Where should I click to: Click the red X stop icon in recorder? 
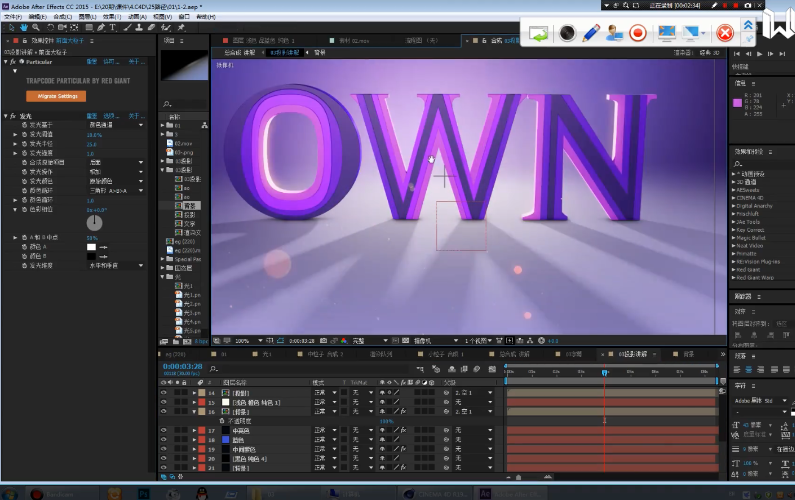coord(724,33)
